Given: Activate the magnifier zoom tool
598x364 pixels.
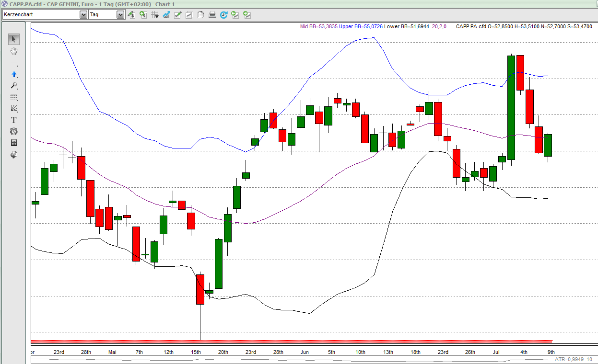Looking at the screenshot, I should [x=14, y=86].
